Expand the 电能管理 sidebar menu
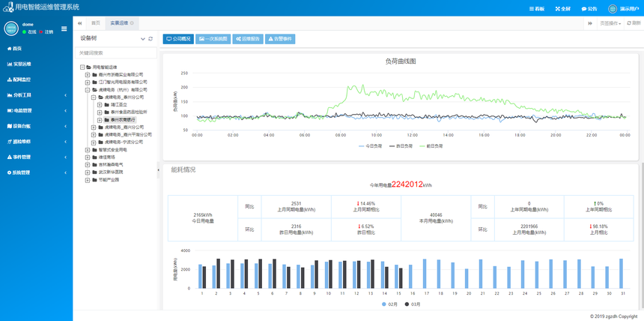This screenshot has height=321, width=644. (x=36, y=111)
